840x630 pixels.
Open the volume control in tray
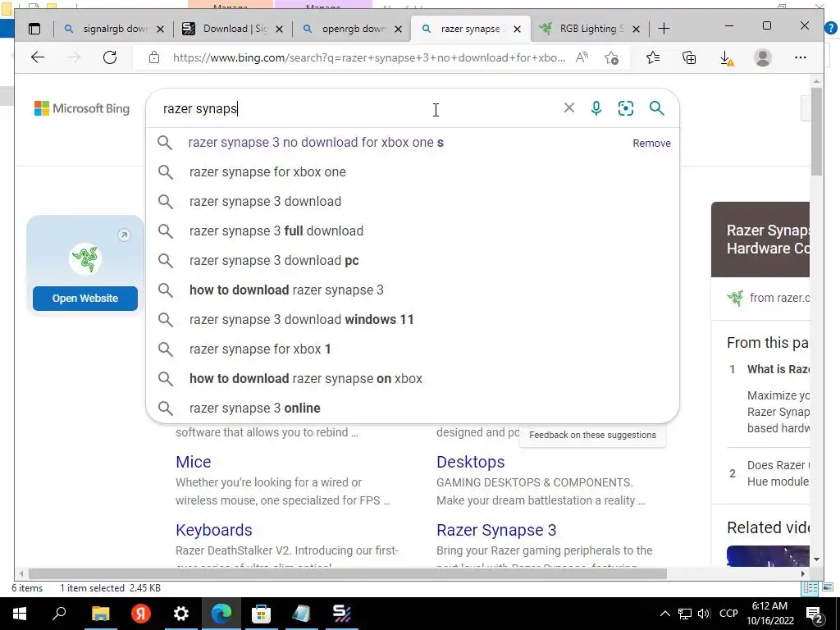704,614
